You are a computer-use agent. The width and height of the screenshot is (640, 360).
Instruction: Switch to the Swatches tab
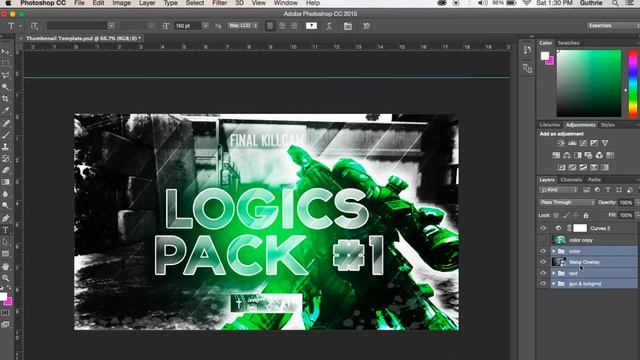569,43
